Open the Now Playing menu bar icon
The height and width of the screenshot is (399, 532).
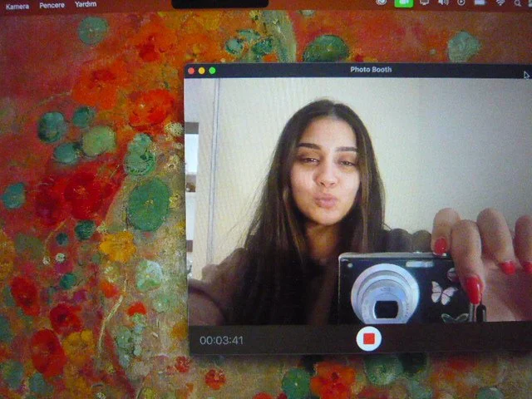[x=461, y=2]
